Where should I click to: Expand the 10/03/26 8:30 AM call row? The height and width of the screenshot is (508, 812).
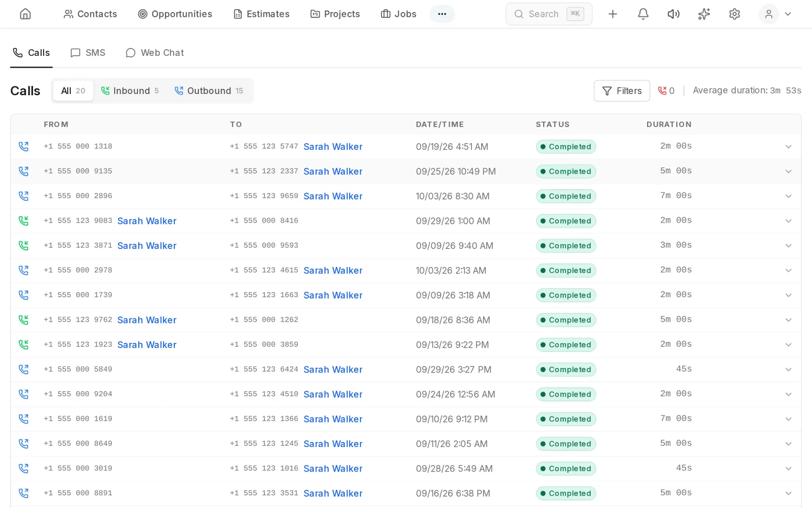(788, 196)
